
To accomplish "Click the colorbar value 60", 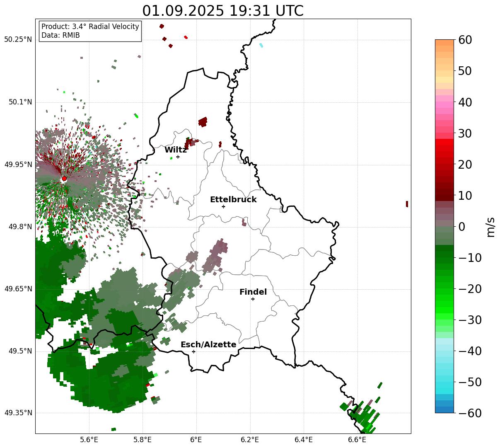I will tap(465, 40).
